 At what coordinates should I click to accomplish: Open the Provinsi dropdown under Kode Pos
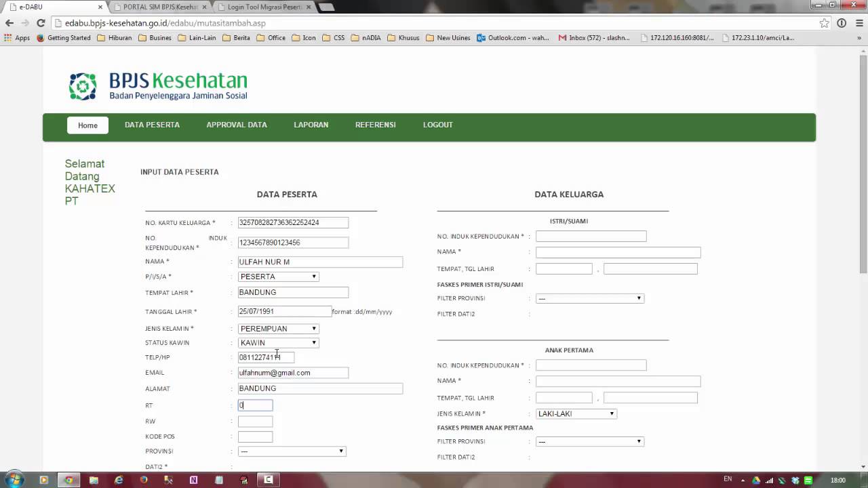(292, 451)
